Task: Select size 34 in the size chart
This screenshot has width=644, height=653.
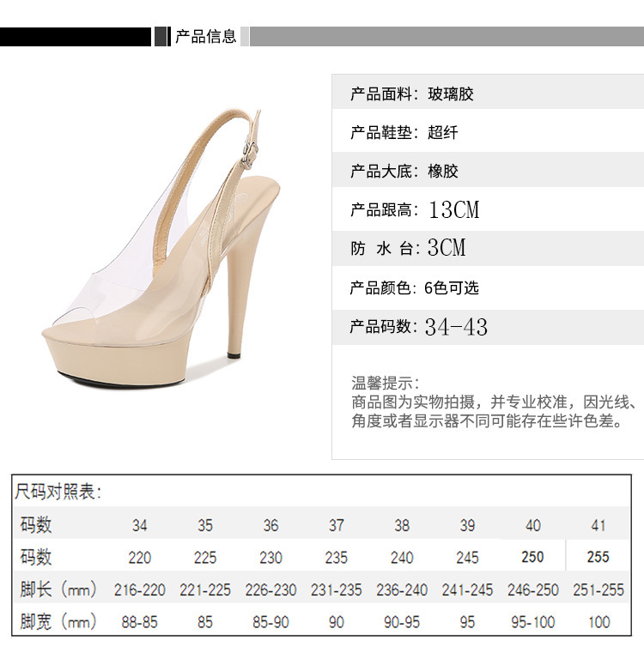Action: [x=140, y=525]
